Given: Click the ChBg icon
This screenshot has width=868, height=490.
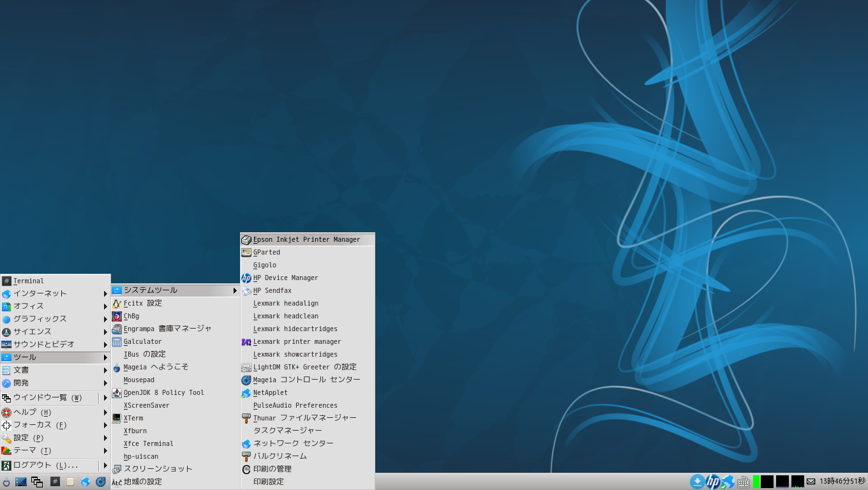Looking at the screenshot, I should pos(117,316).
